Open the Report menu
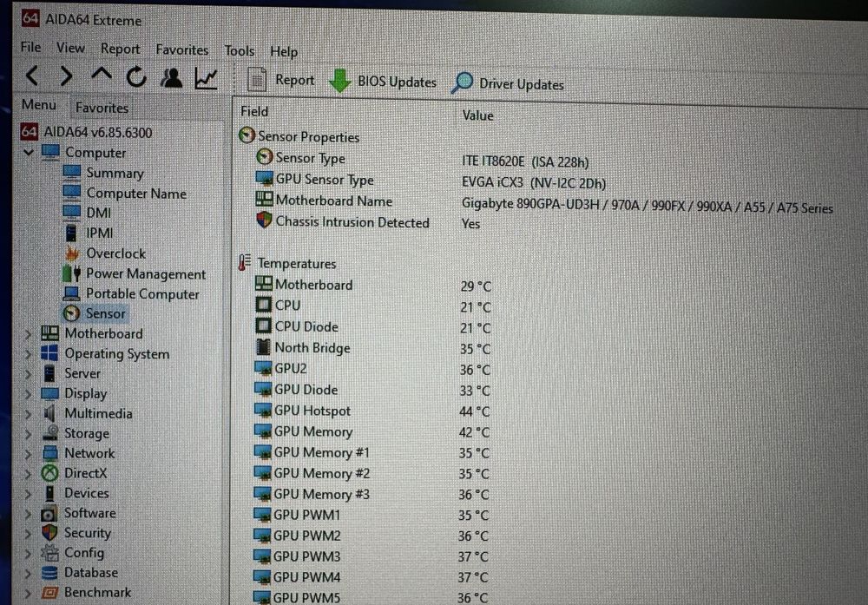The height and width of the screenshot is (605, 868). 120,49
